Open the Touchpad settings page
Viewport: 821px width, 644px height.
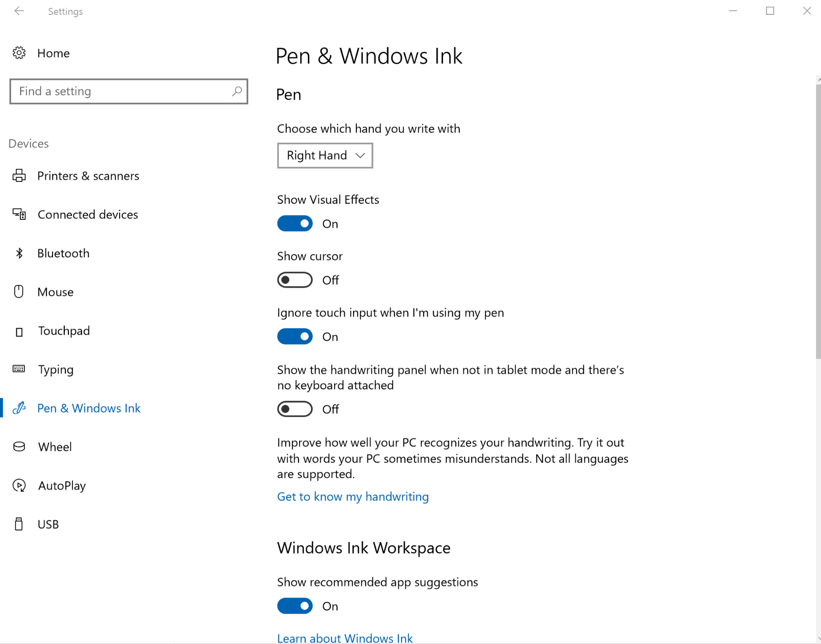(x=64, y=331)
